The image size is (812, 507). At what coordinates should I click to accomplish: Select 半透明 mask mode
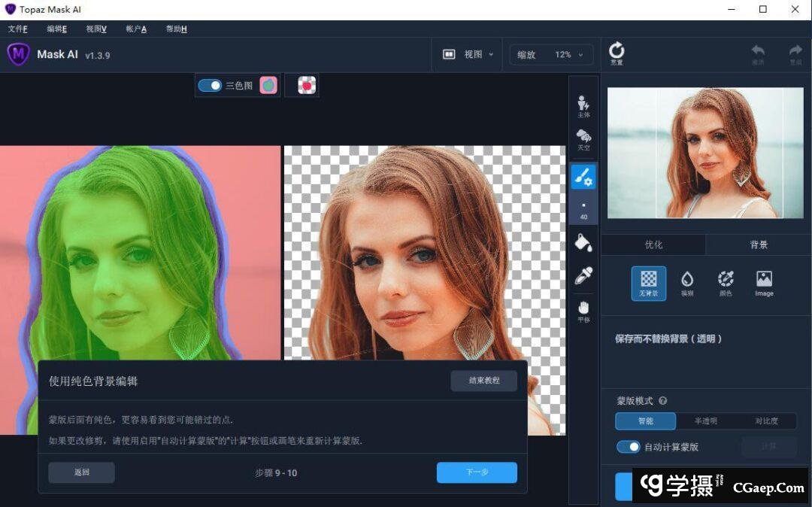tap(705, 421)
